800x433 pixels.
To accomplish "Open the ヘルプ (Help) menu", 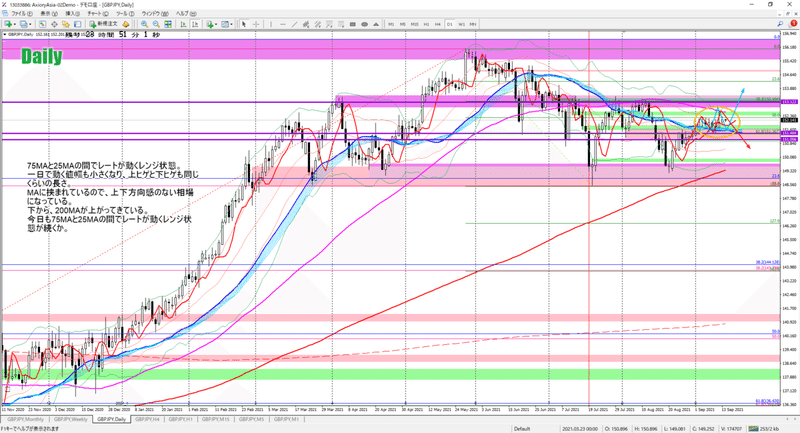I will coord(186,14).
